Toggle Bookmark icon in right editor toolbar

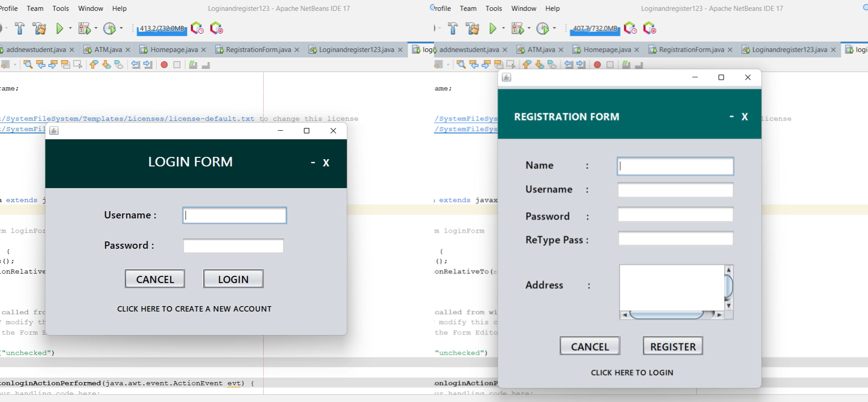[552, 65]
